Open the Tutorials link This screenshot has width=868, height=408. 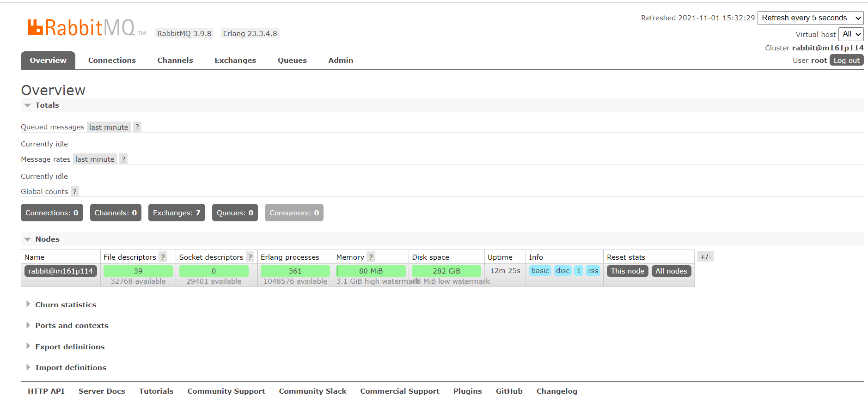pyautogui.click(x=156, y=391)
